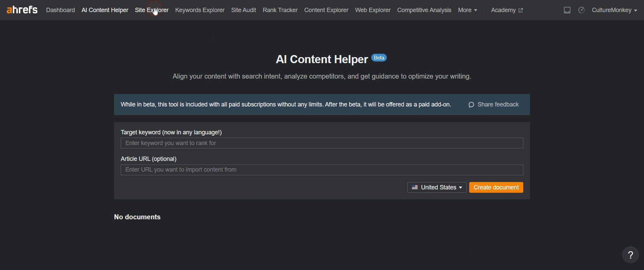Click the usage meter icon

[582, 10]
